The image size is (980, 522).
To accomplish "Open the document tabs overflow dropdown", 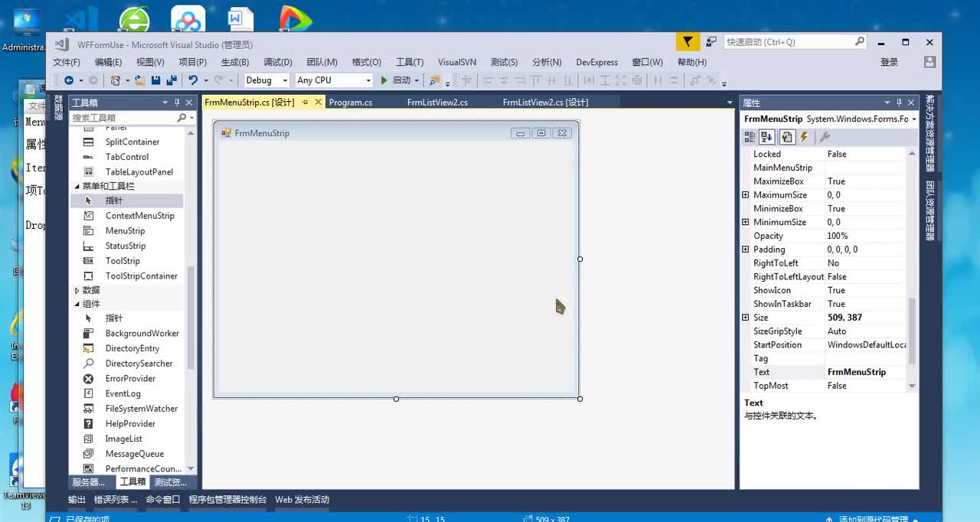I will point(730,103).
